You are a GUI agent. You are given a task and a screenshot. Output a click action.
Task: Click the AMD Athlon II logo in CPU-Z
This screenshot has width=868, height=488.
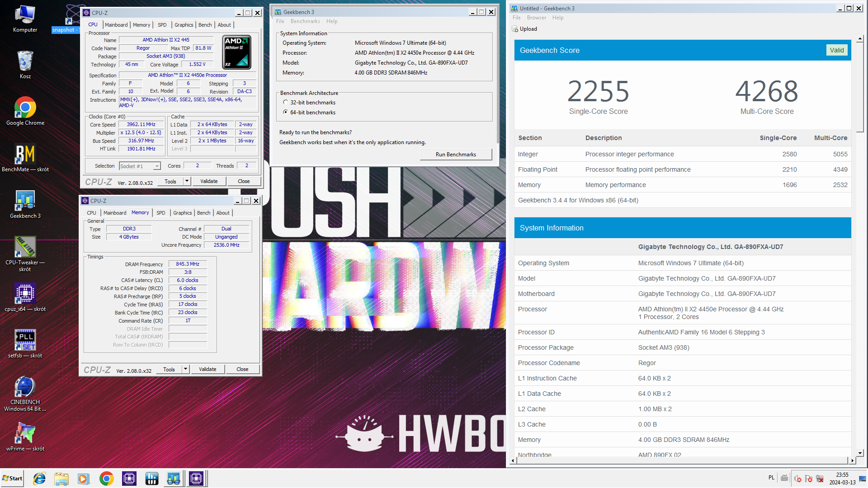[x=237, y=52]
